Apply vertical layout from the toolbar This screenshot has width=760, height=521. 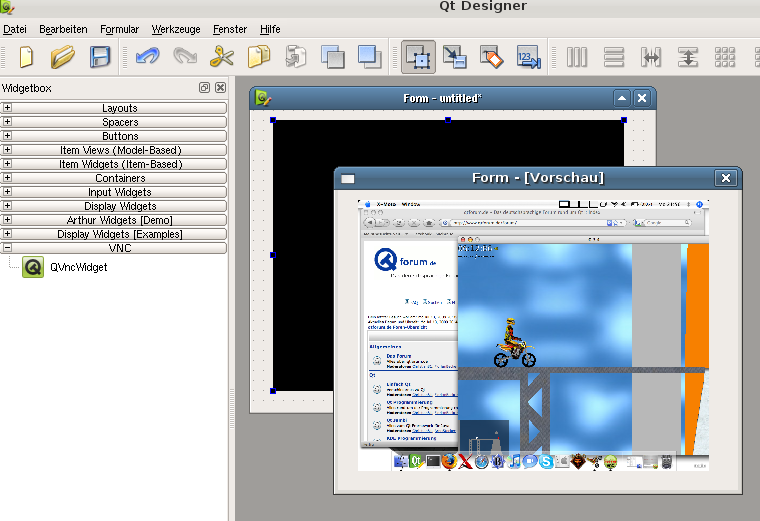pyautogui.click(x=614, y=57)
